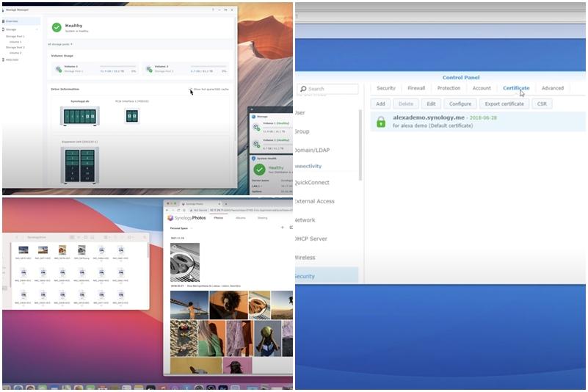Expand the Personal Space dropdown in Photos
588x392 pixels.
tap(182, 228)
